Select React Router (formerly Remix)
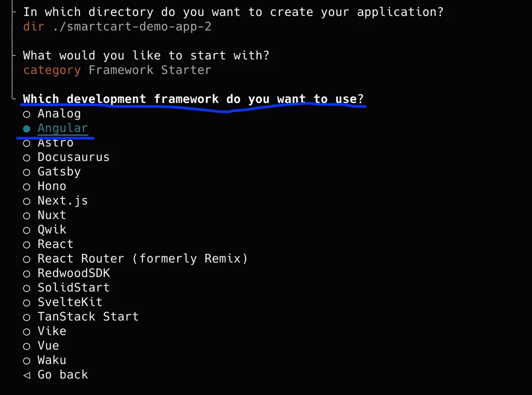Image resolution: width=532 pixels, height=395 pixels. (x=136, y=258)
